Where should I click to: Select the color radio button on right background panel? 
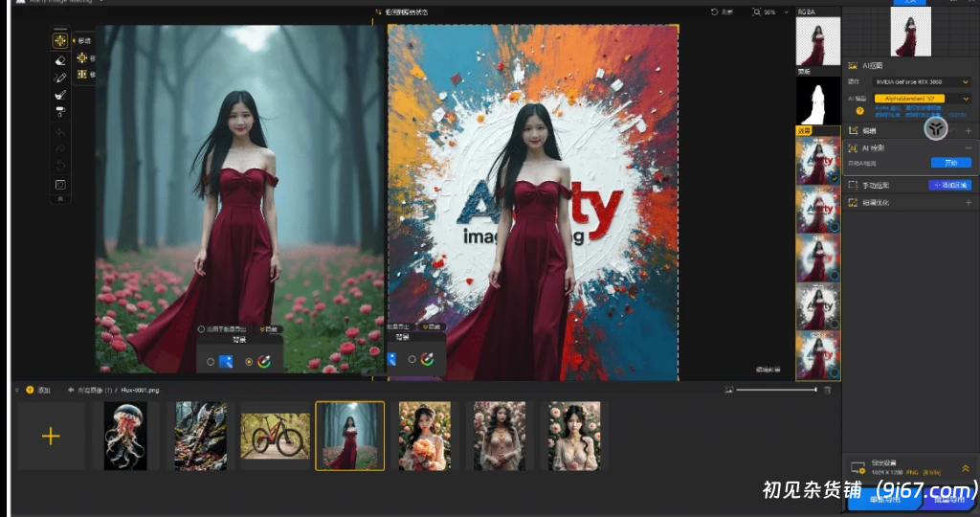[412, 359]
